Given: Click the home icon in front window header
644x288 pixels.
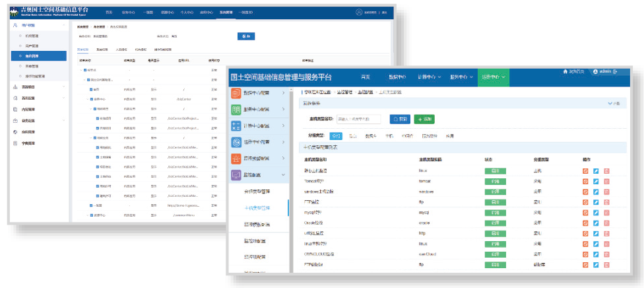Looking at the screenshot, I should click(566, 71).
